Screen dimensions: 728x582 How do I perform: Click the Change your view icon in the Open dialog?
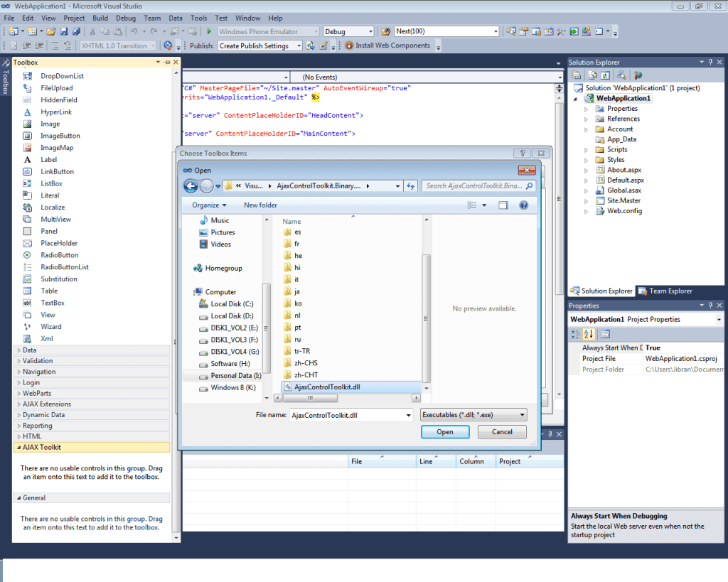[x=472, y=205]
